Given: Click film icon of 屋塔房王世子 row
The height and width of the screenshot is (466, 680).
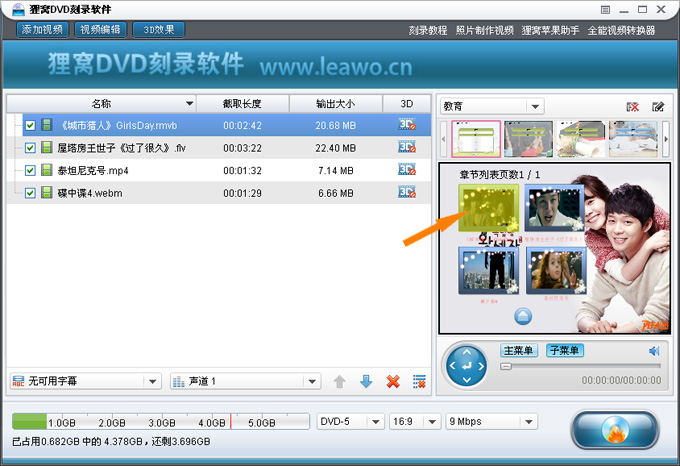Looking at the screenshot, I should tap(46, 147).
